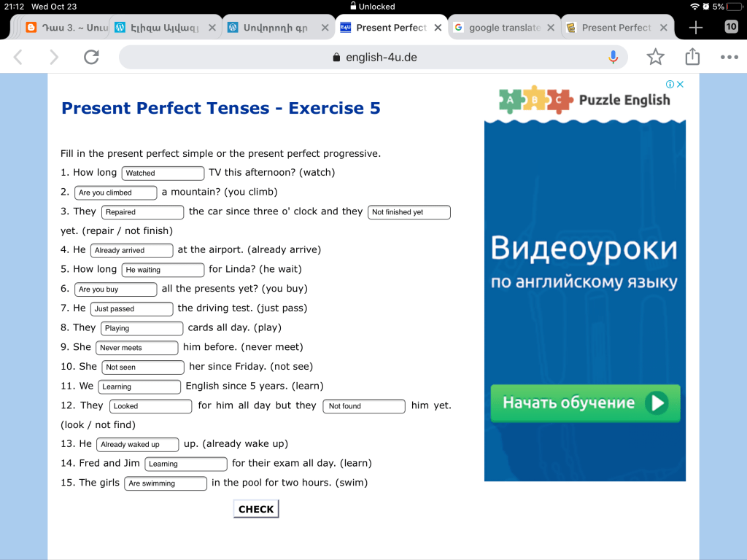Screen dimensions: 747x560
Task: Switch to the first Blogger tab
Action: (x=66, y=28)
